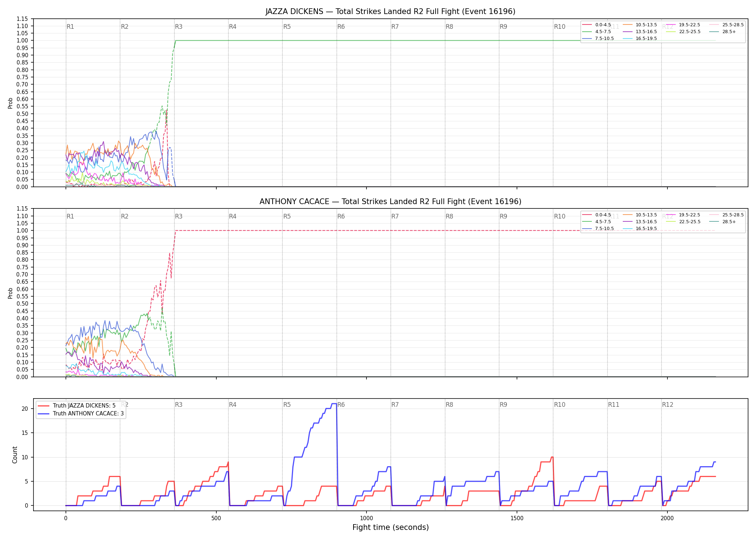Click the ANTHONY CACACE Total Strikes Landed chart title
Screen dimensions: 756x540
(x=390, y=202)
